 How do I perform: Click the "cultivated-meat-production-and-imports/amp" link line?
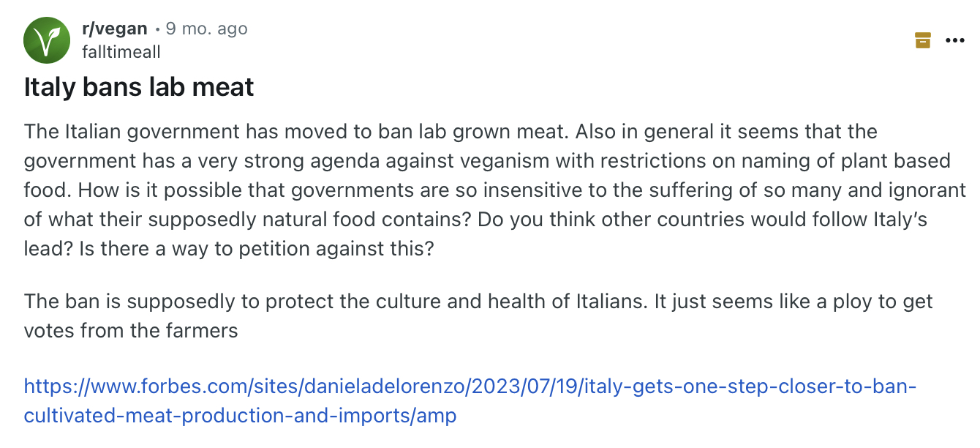[240, 416]
